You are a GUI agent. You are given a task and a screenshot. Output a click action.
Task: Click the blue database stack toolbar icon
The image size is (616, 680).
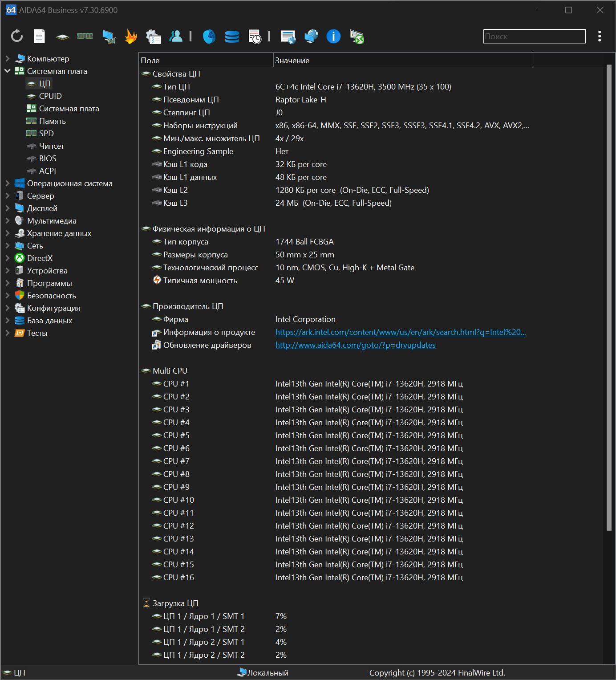pos(232,36)
